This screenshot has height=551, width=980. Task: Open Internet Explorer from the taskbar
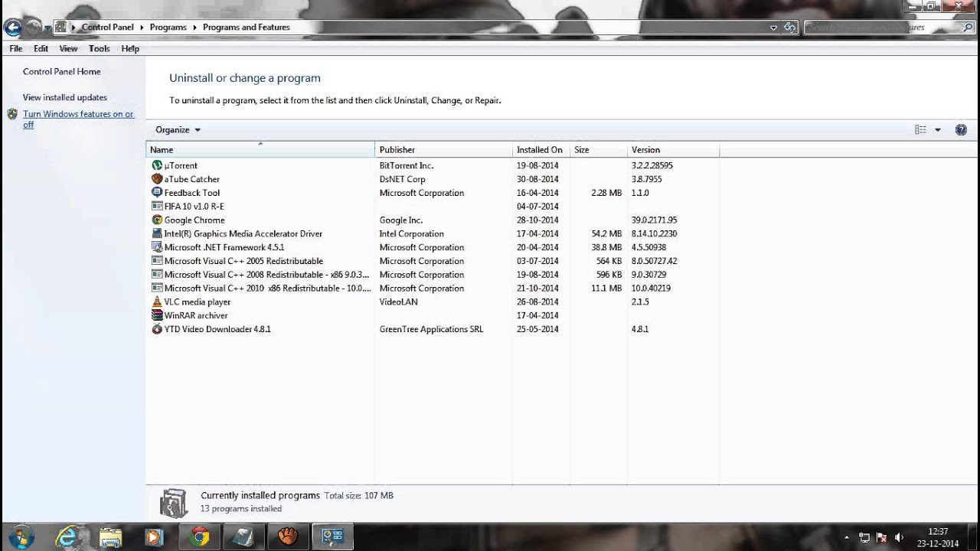68,537
